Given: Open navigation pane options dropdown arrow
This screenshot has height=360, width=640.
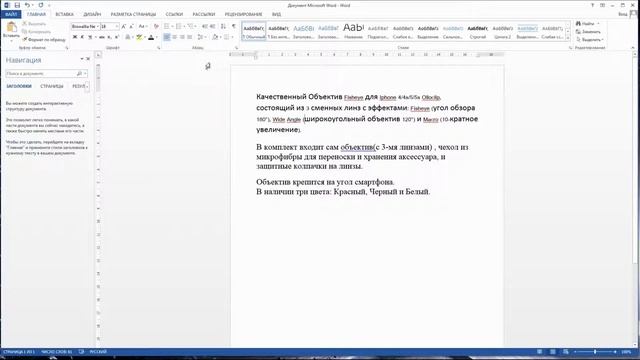Looking at the screenshot, I should coord(82,59).
